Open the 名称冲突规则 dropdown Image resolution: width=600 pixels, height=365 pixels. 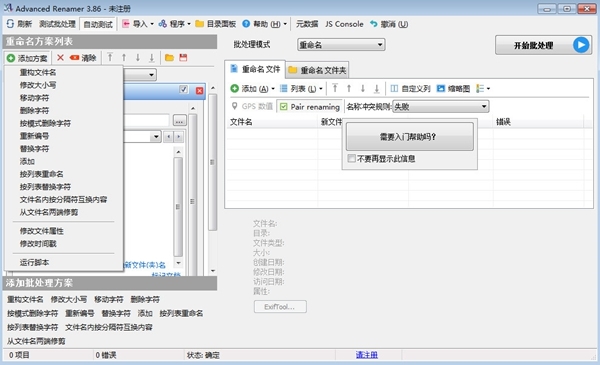pos(441,106)
